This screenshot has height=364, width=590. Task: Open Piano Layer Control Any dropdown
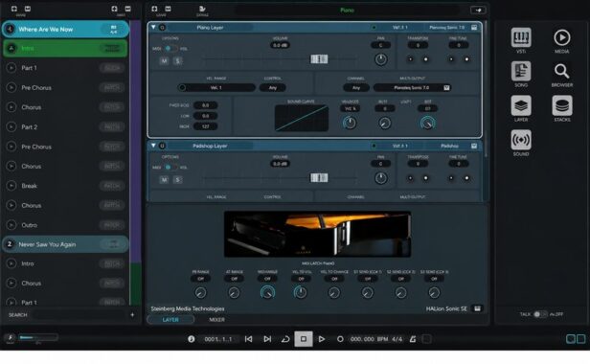point(273,88)
